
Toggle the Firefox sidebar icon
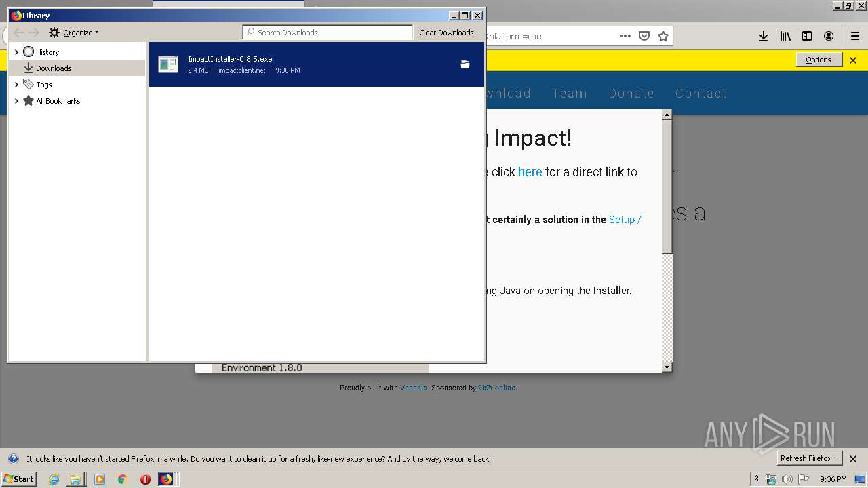pyautogui.click(x=807, y=36)
